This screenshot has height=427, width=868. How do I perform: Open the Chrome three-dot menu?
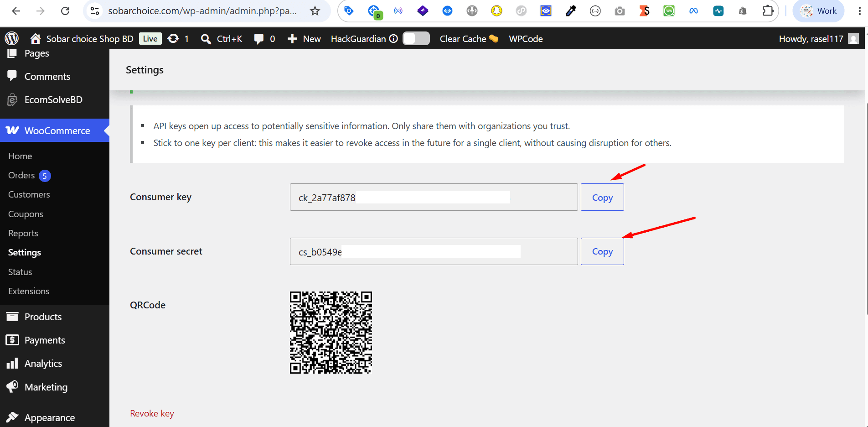tap(860, 11)
